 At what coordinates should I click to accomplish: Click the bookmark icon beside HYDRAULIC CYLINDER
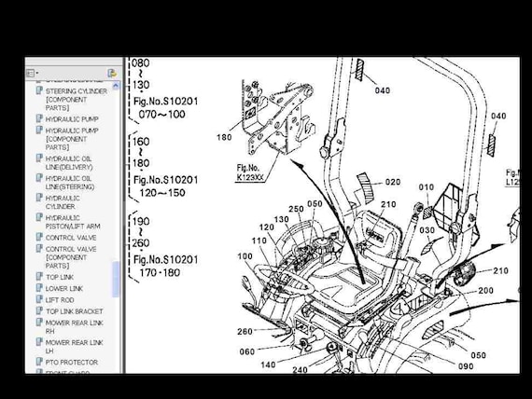coord(40,198)
